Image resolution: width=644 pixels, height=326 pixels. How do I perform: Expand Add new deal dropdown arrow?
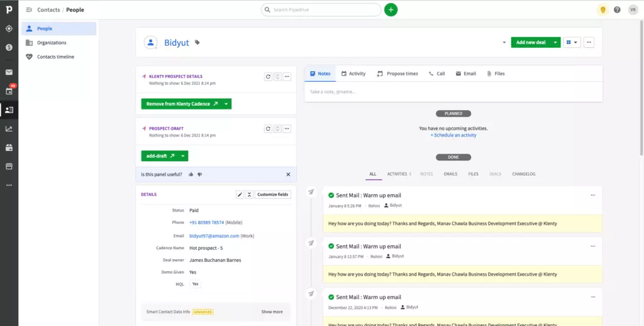click(555, 42)
